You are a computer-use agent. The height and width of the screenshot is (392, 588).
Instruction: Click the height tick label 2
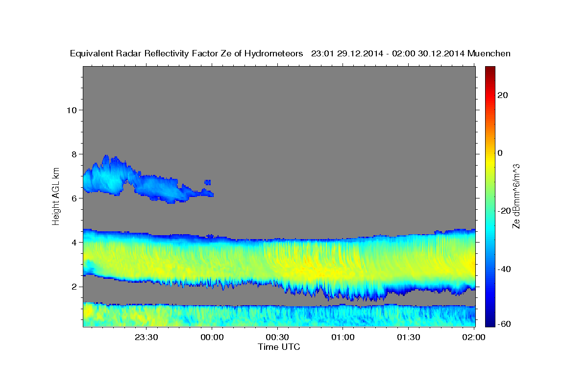(x=73, y=286)
